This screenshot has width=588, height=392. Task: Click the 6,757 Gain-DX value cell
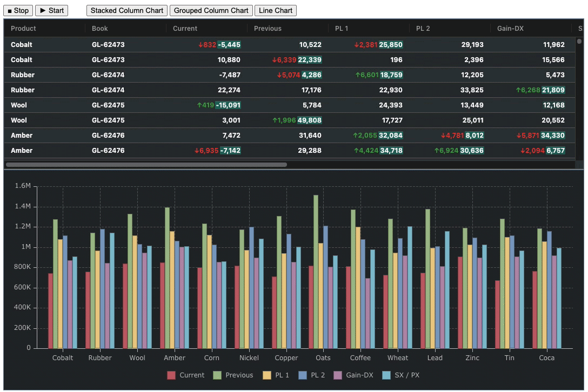click(531, 151)
